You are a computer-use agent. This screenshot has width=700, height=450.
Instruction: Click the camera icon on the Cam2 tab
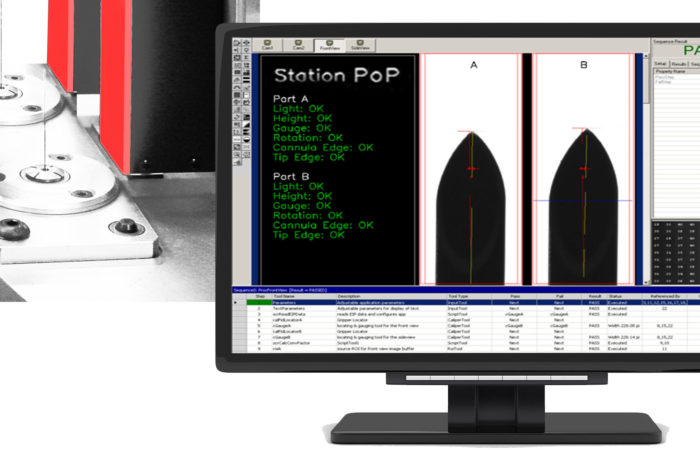(298, 43)
